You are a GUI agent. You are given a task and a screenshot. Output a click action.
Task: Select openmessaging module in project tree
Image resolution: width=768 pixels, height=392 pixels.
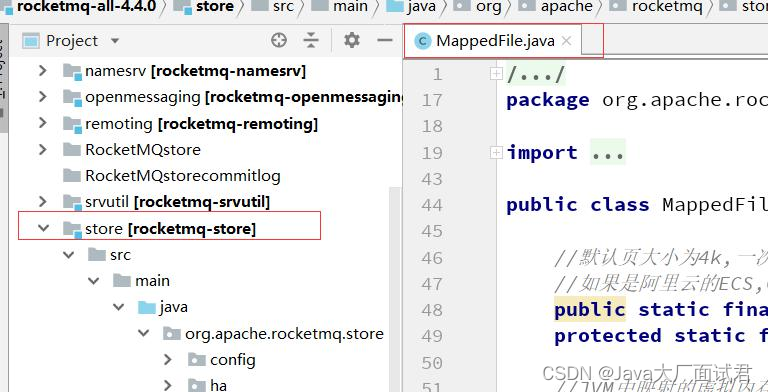243,97
